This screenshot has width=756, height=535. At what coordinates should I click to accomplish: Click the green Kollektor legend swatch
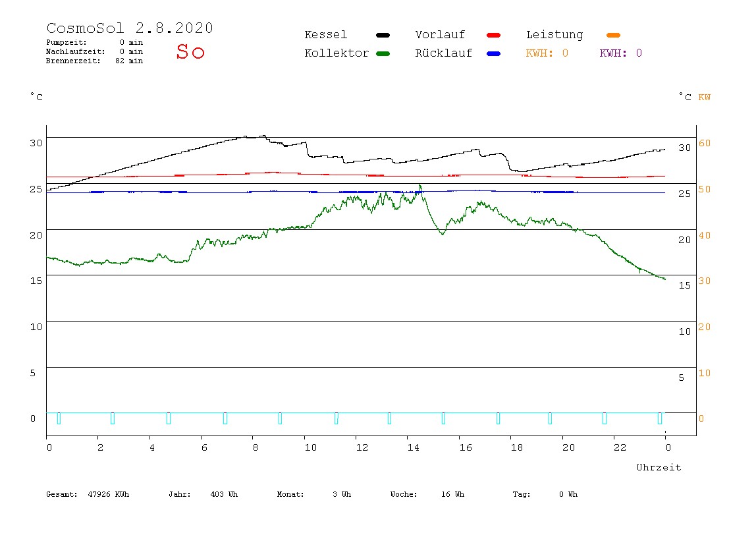pos(383,53)
